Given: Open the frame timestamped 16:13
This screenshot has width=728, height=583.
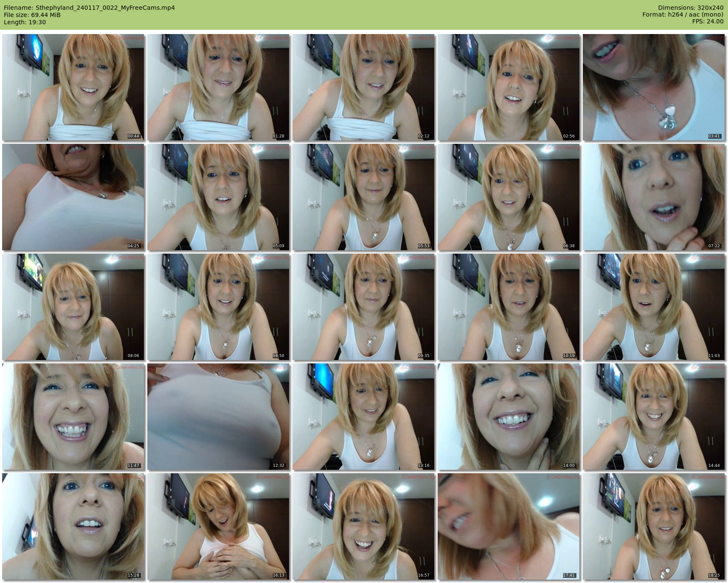Looking at the screenshot, I should pos(218,526).
